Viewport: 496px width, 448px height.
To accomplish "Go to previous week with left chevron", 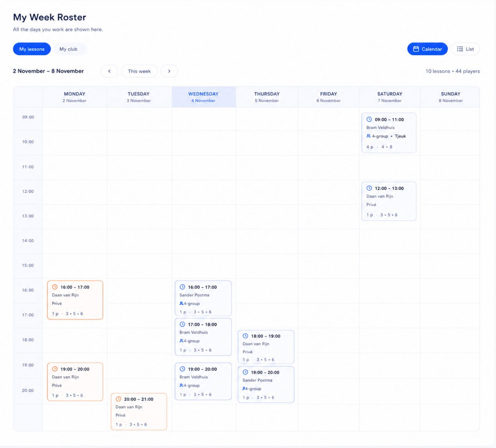I will pyautogui.click(x=109, y=71).
